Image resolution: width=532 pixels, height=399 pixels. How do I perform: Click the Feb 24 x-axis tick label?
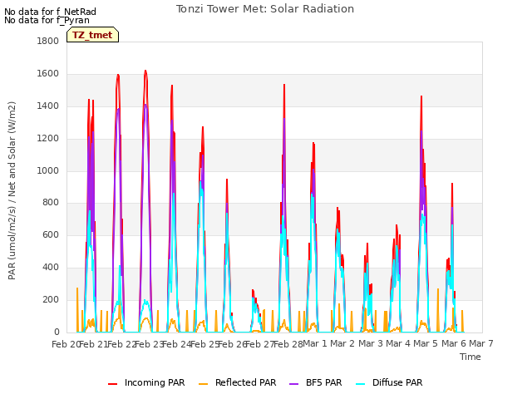(177, 344)
